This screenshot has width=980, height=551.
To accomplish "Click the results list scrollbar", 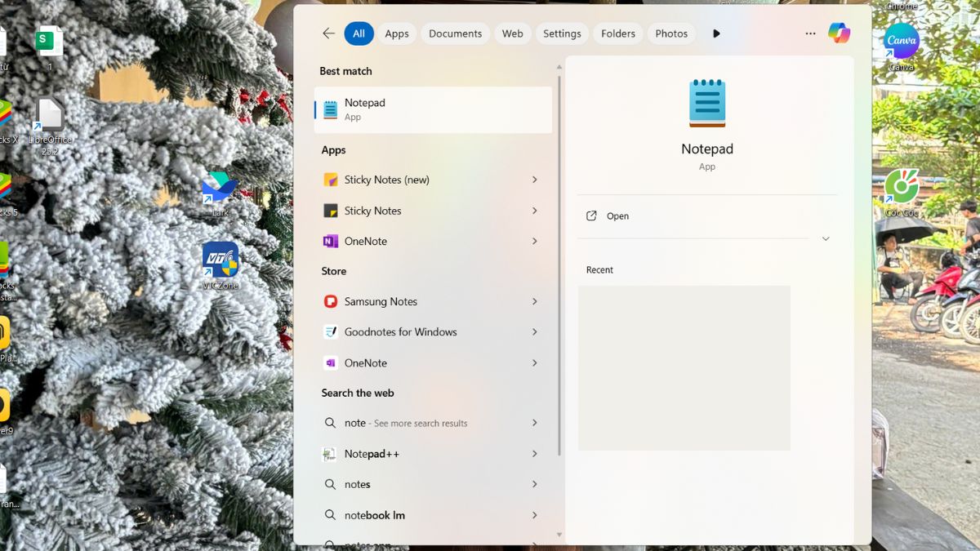I will (559, 265).
